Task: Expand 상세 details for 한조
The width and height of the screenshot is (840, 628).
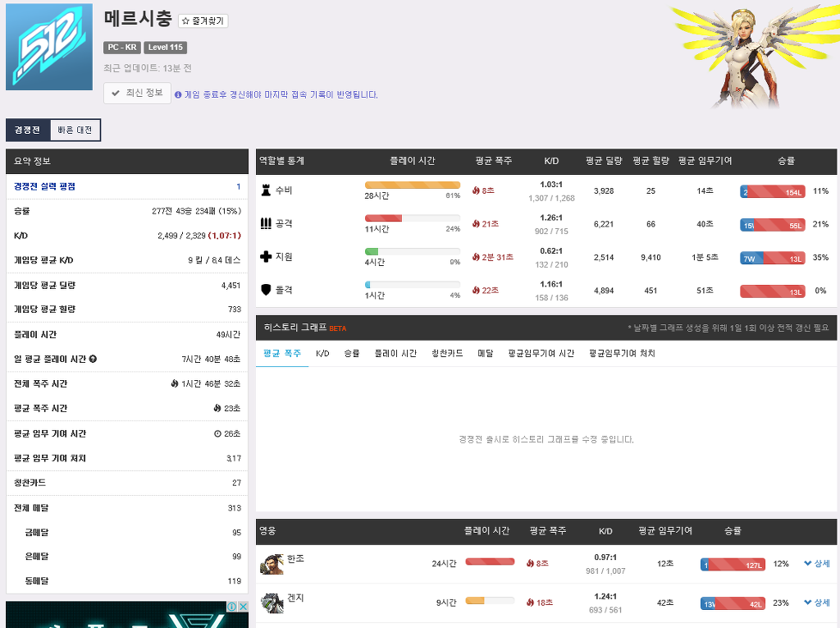Action: pos(817,563)
